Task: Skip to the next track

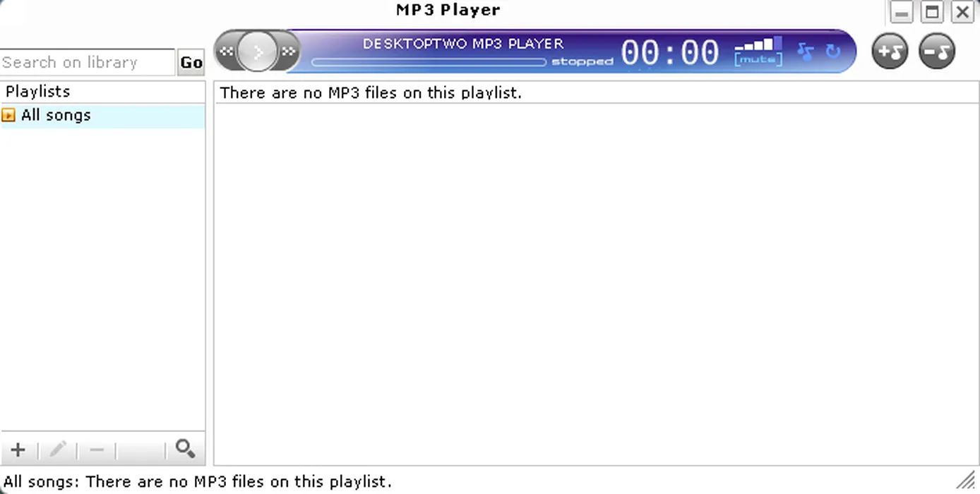Action: coord(289,52)
